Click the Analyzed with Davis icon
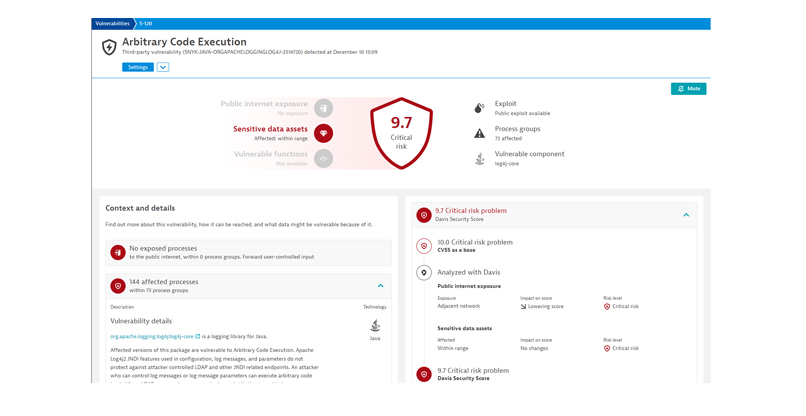 [424, 272]
